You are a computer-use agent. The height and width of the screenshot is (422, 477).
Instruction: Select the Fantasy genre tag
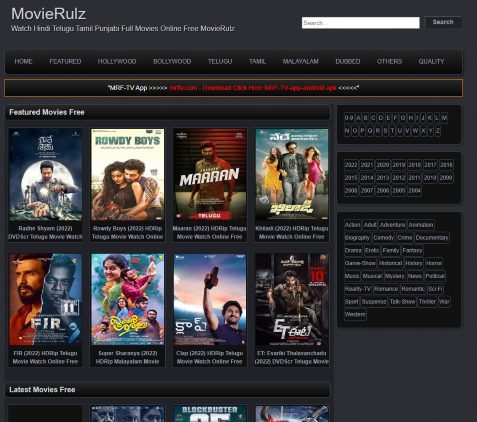(412, 250)
